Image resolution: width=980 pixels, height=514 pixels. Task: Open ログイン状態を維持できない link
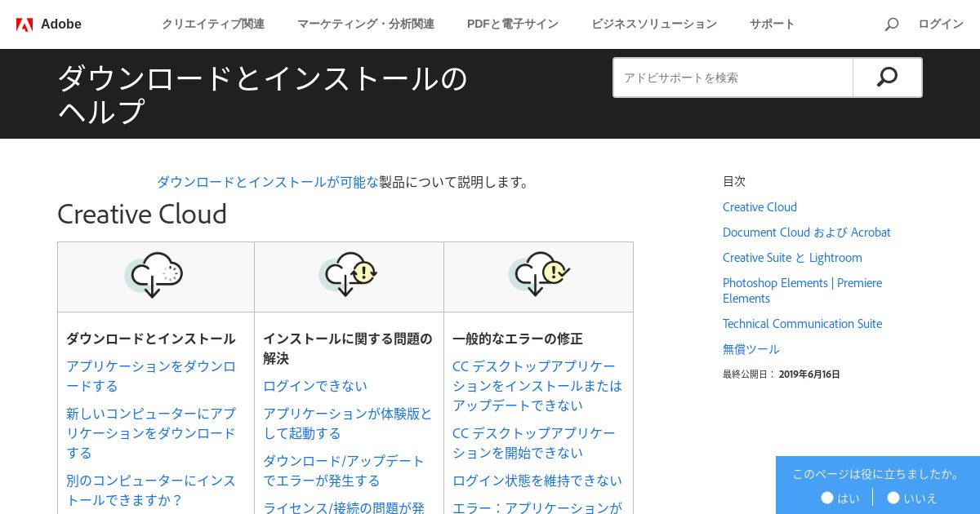(537, 481)
